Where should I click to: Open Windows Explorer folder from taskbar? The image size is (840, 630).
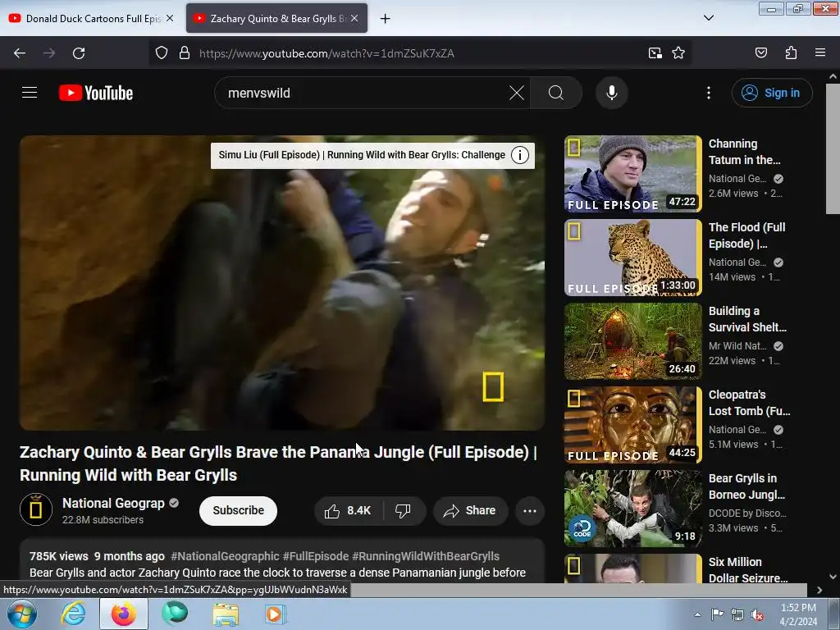pyautogui.click(x=226, y=614)
